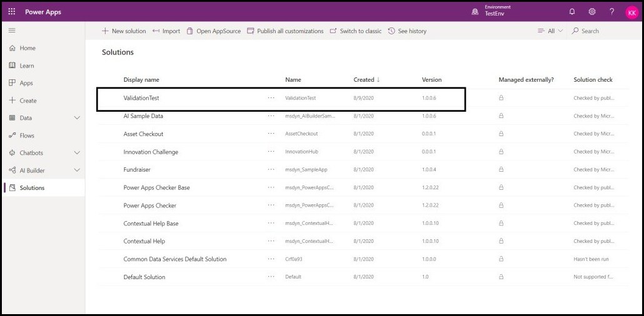Collapse the left navigation hamburger menu
This screenshot has height=316, width=644.
tap(12, 31)
